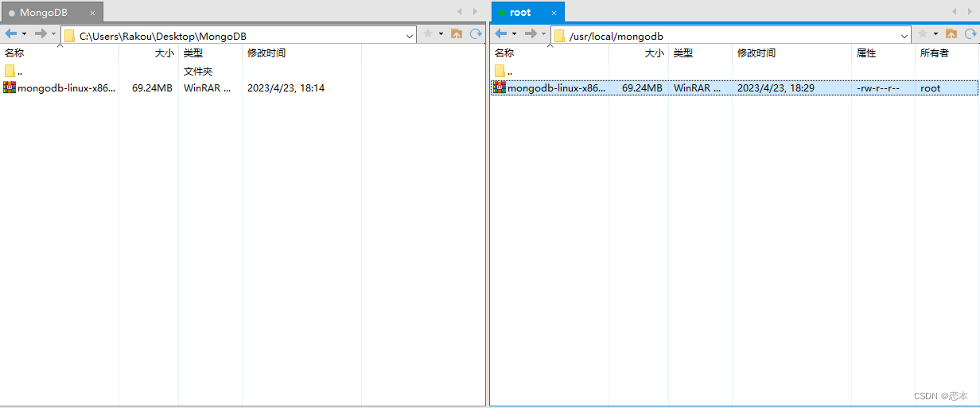Image resolution: width=980 pixels, height=408 pixels.
Task: Click the forward arrow in the remote root pane
Action: pos(531,33)
